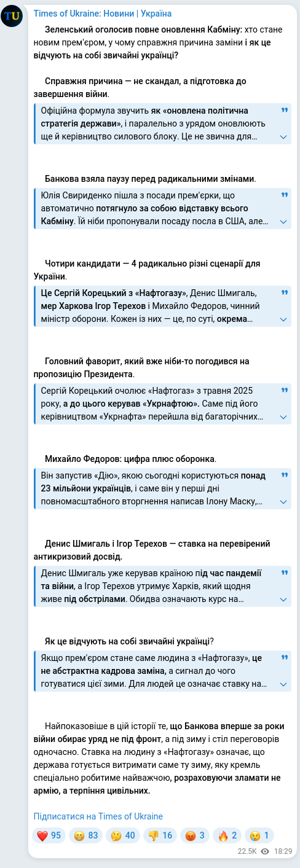The height and width of the screenshot is (868, 300).
Task: Click the views eye icon by 22.5K
Action: coord(265,852)
